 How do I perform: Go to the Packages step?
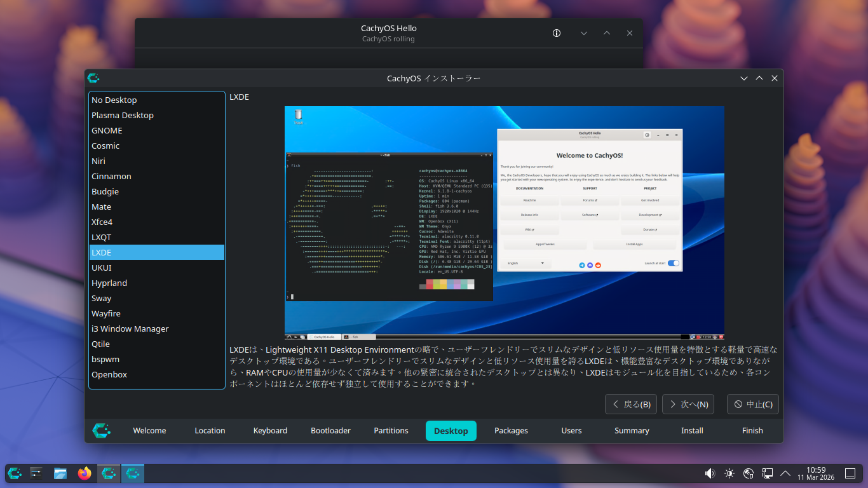[511, 430]
